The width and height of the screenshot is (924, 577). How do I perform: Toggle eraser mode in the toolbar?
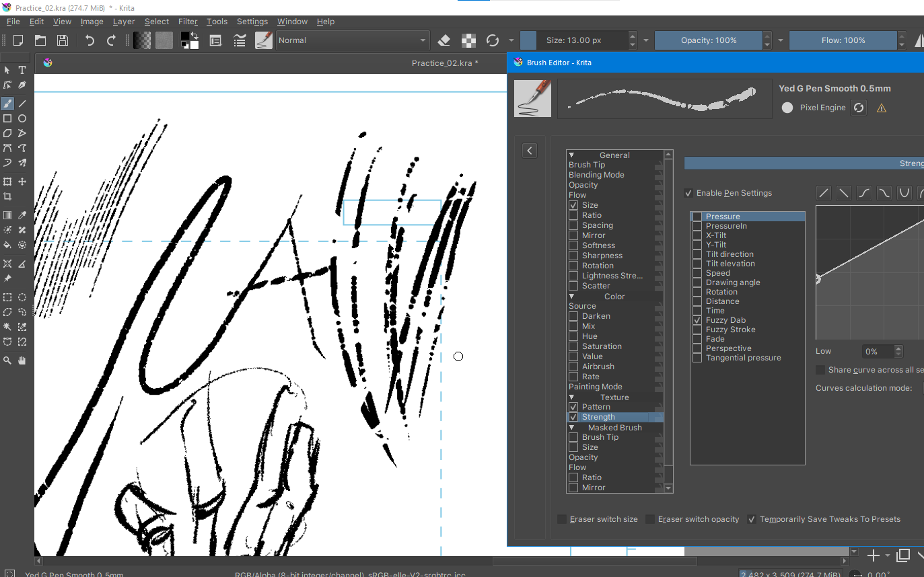click(443, 40)
